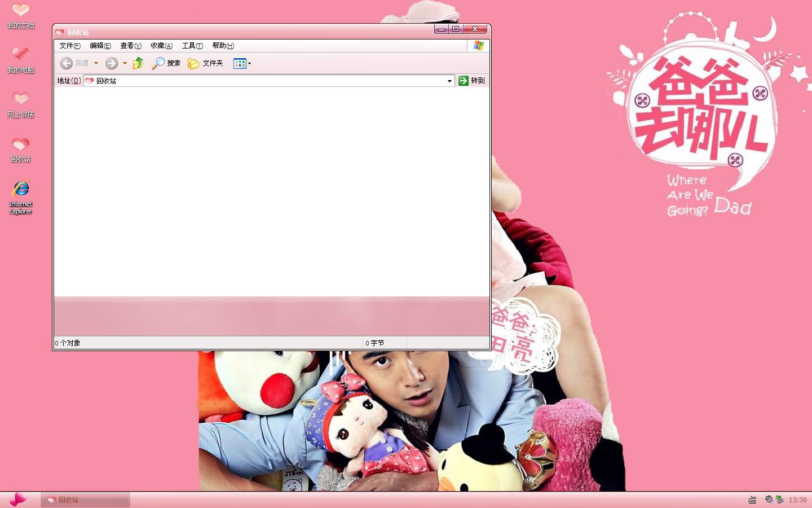Open the 编辑(E) menu

(x=100, y=46)
